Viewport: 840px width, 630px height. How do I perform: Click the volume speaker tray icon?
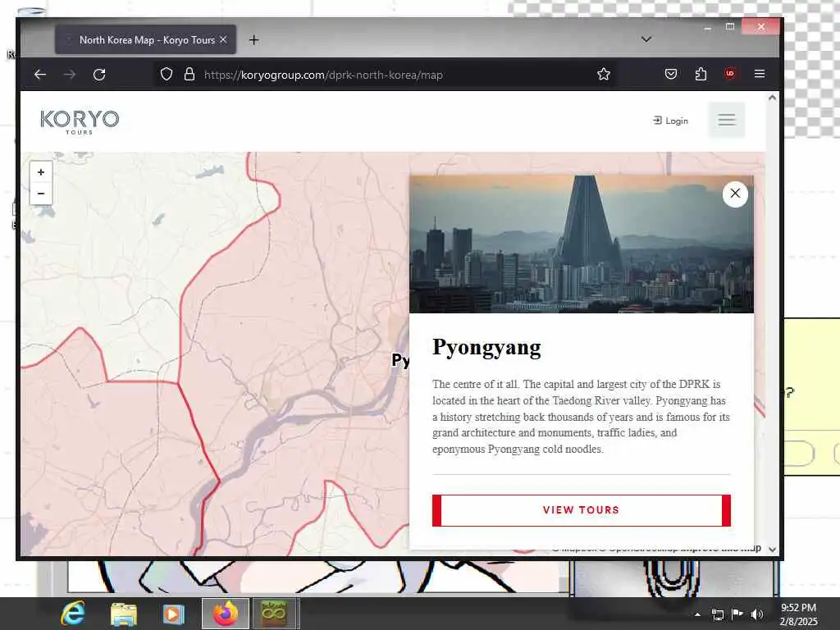[756, 614]
